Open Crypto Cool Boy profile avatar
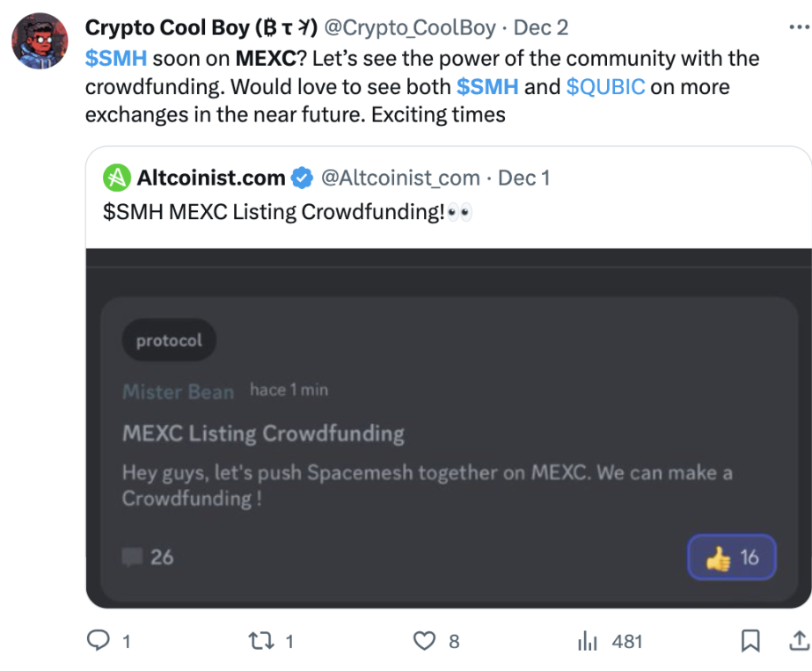Screen dimensions: 812x671 point(40,40)
